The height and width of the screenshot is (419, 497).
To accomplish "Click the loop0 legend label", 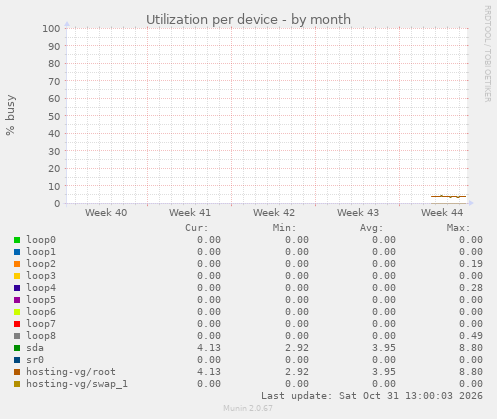I will [x=41, y=240].
